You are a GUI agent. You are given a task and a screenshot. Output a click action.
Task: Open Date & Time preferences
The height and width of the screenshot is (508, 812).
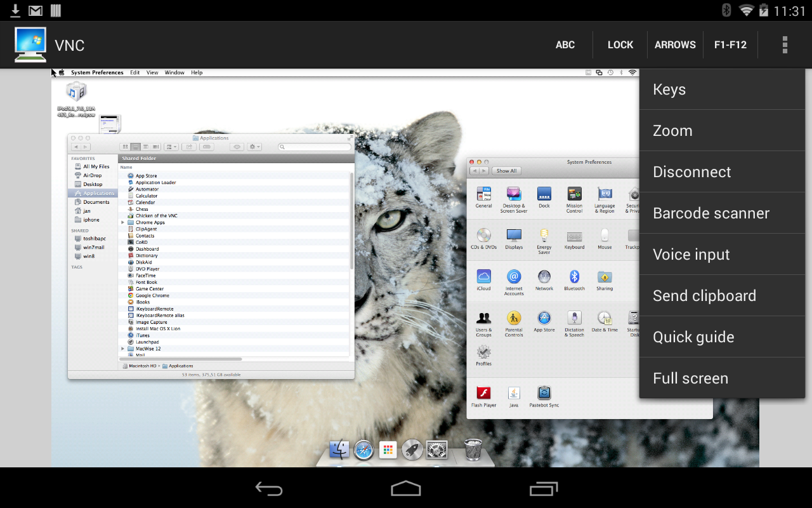pyautogui.click(x=605, y=321)
